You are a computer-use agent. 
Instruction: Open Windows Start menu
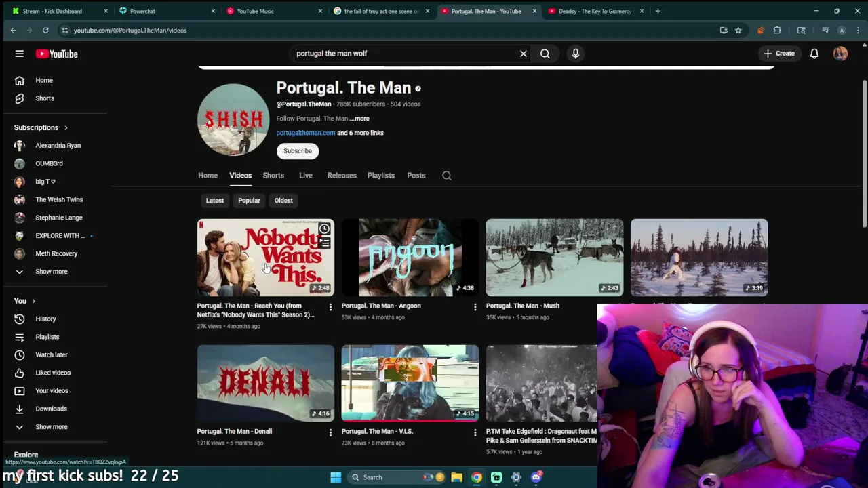click(x=336, y=477)
